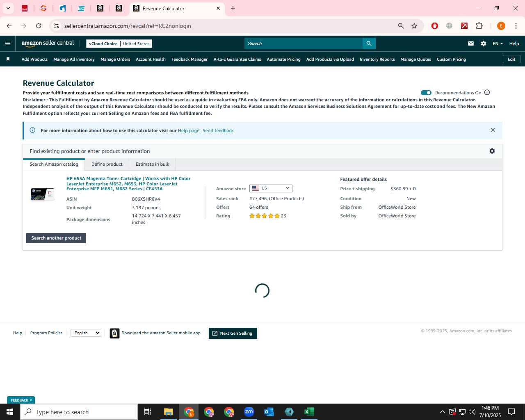Click the Send feedback link
The height and width of the screenshot is (420, 525).
[218, 130]
